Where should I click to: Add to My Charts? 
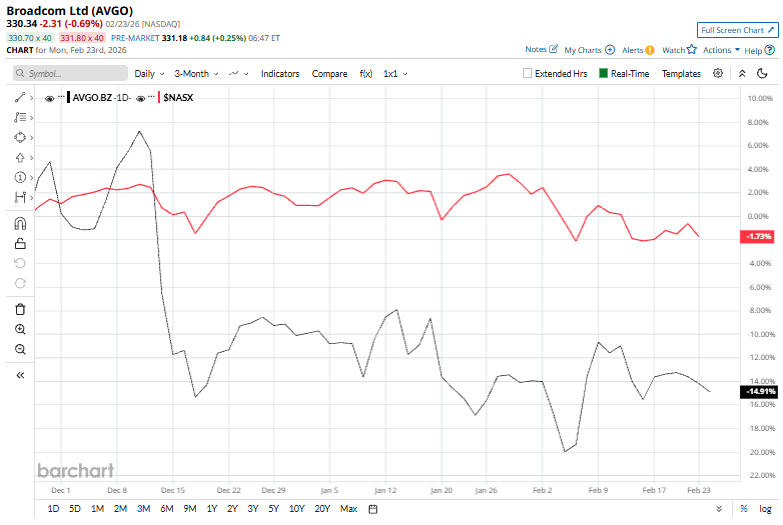pos(589,50)
